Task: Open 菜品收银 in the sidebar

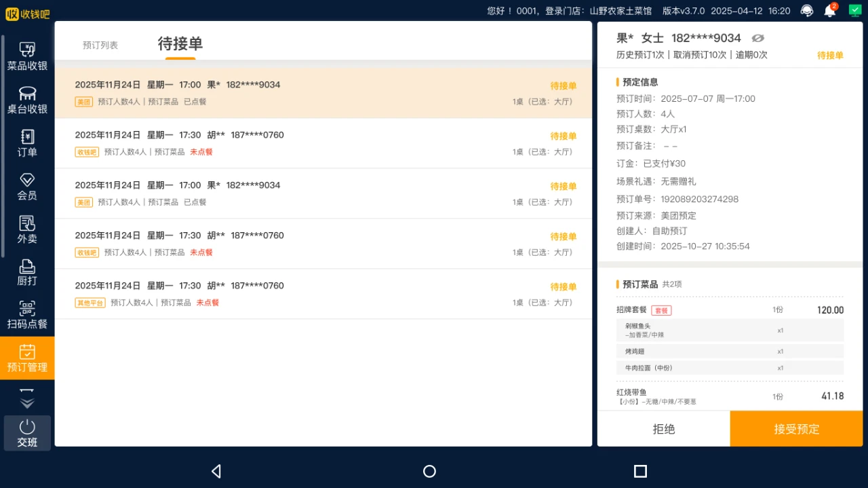Action: (27, 57)
